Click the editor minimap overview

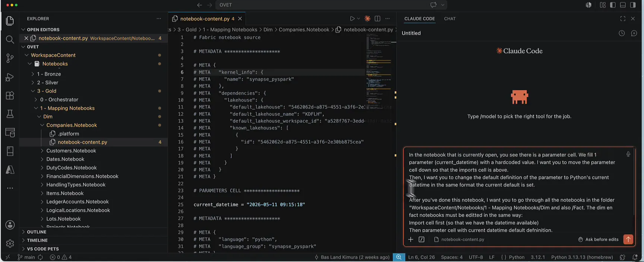point(379,71)
